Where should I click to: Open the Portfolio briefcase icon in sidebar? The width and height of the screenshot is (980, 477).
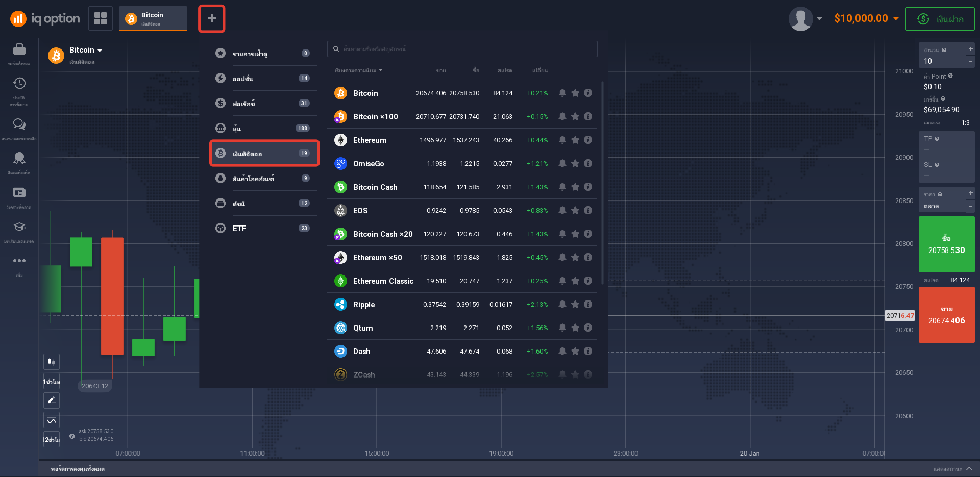click(x=19, y=49)
